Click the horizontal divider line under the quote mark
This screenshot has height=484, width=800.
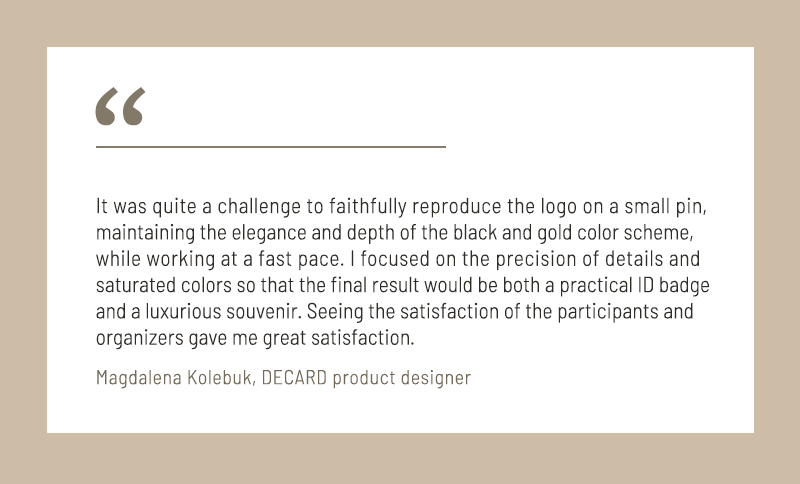point(270,147)
